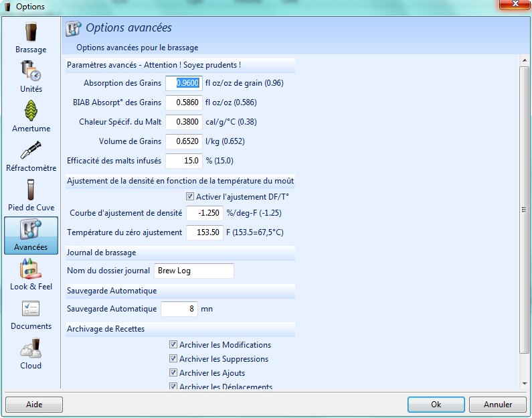532x418 pixels.
Task: Open the Brassage options section
Action: [31, 38]
